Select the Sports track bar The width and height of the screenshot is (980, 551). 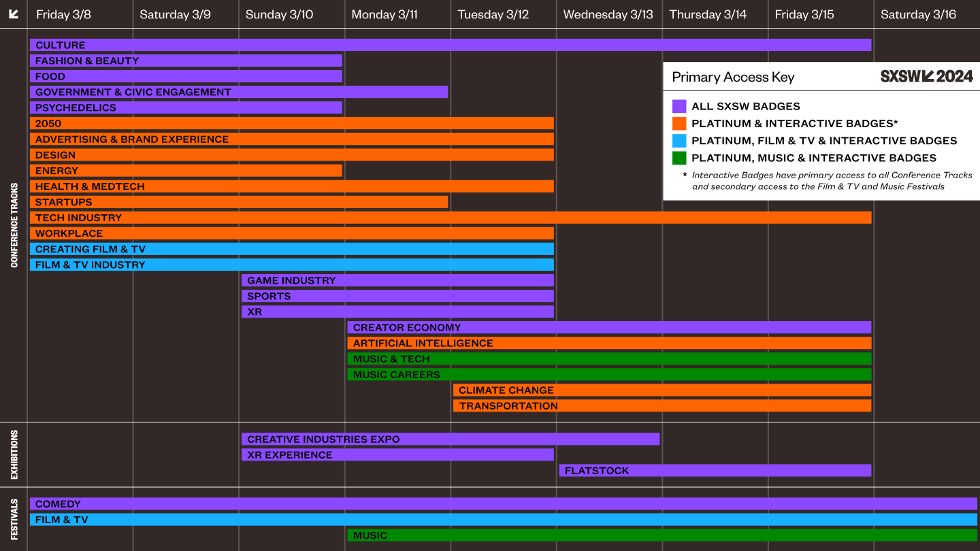pyautogui.click(x=397, y=296)
